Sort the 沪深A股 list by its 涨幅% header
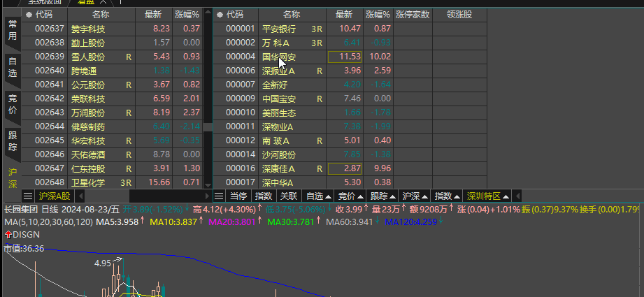This screenshot has height=297, width=644. point(187,15)
